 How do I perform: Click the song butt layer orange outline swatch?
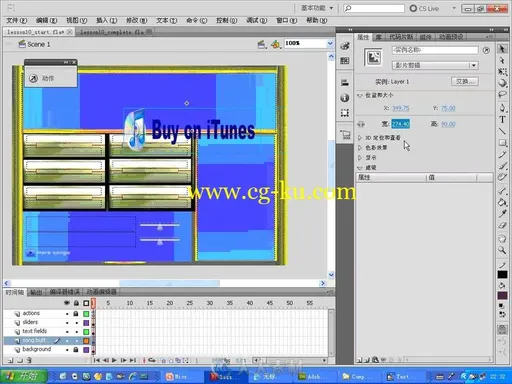pos(86,341)
